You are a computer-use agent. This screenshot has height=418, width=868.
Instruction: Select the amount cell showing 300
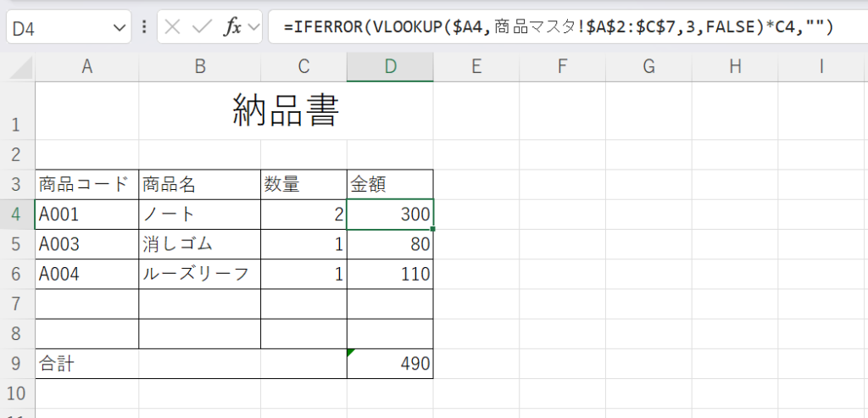click(x=390, y=215)
